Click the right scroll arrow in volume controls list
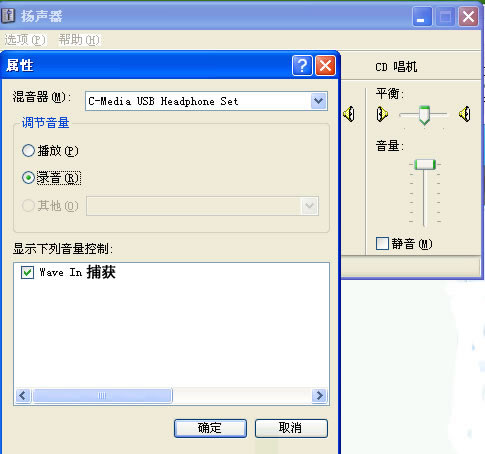Viewport: 485px width, 454px height. pyautogui.click(x=319, y=396)
